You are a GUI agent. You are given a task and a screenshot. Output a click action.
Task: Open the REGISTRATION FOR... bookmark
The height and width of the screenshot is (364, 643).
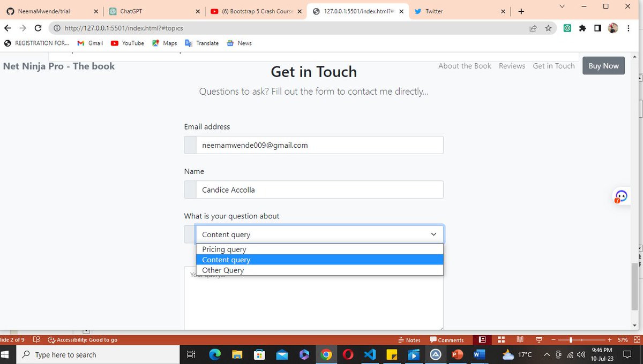(x=36, y=43)
